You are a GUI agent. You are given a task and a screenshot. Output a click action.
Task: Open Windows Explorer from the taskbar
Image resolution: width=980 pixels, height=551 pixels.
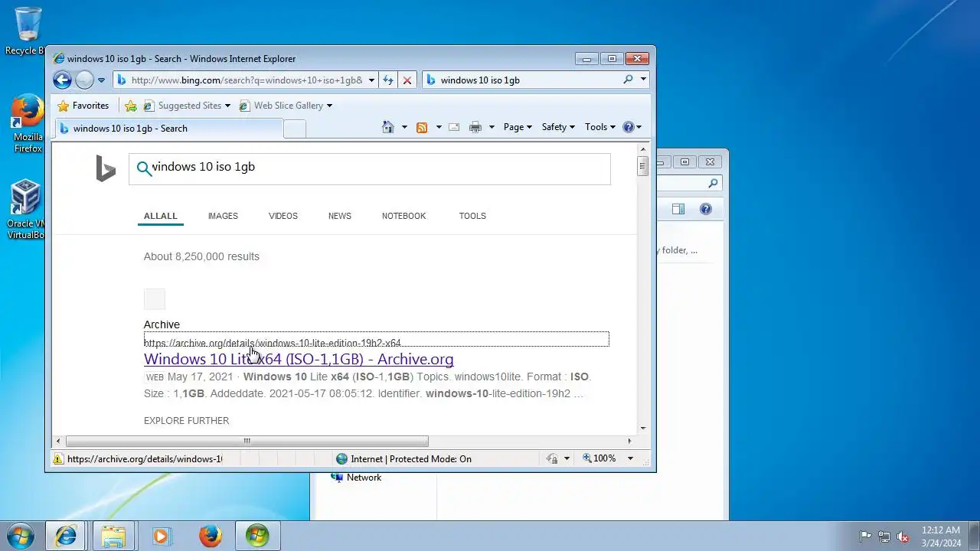pyautogui.click(x=113, y=536)
